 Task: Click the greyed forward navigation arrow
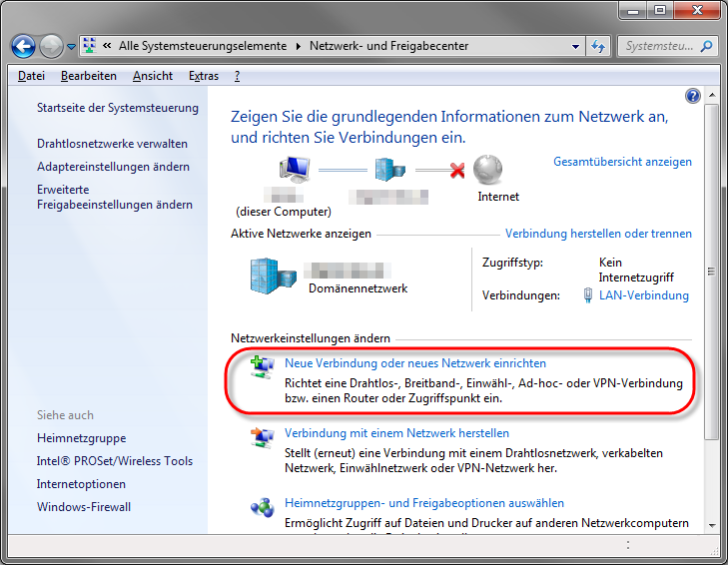pyautogui.click(x=51, y=47)
